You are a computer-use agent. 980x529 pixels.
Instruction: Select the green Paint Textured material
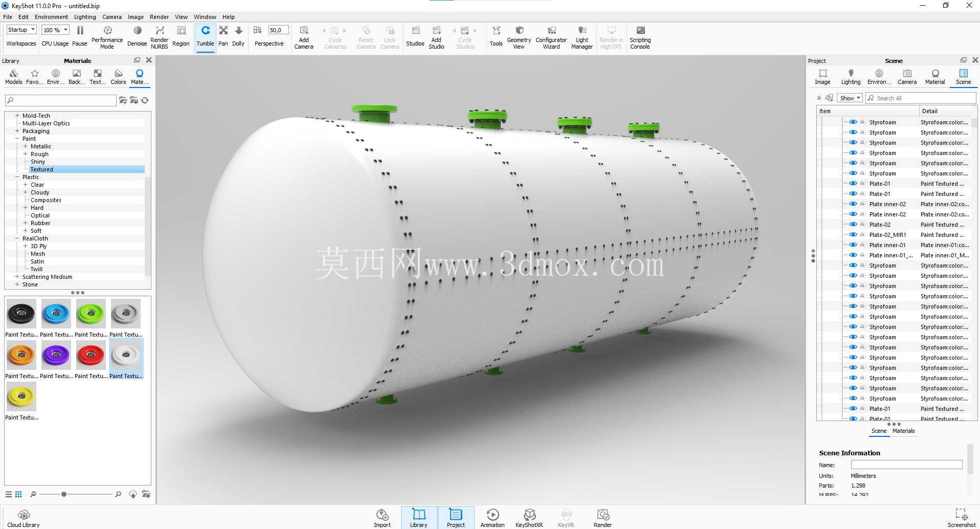click(x=91, y=318)
